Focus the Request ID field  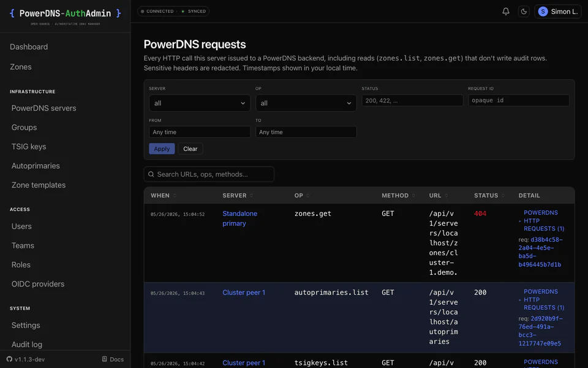click(519, 100)
